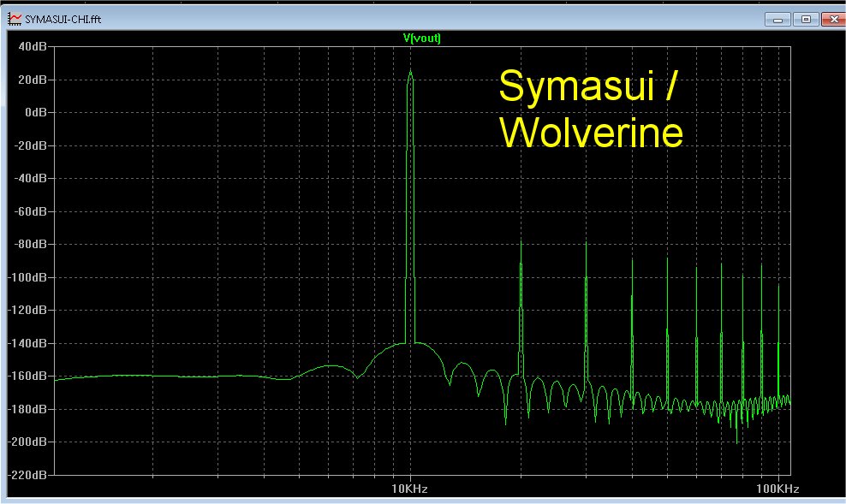Click the Symasui / Wolverine yellow annotation
The width and height of the screenshot is (846, 504).
point(592,109)
